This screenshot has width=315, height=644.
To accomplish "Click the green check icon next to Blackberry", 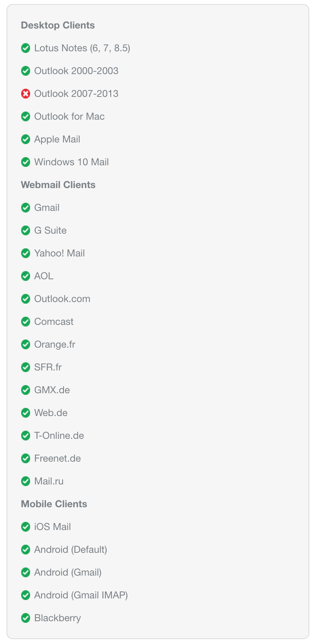I will click(26, 618).
